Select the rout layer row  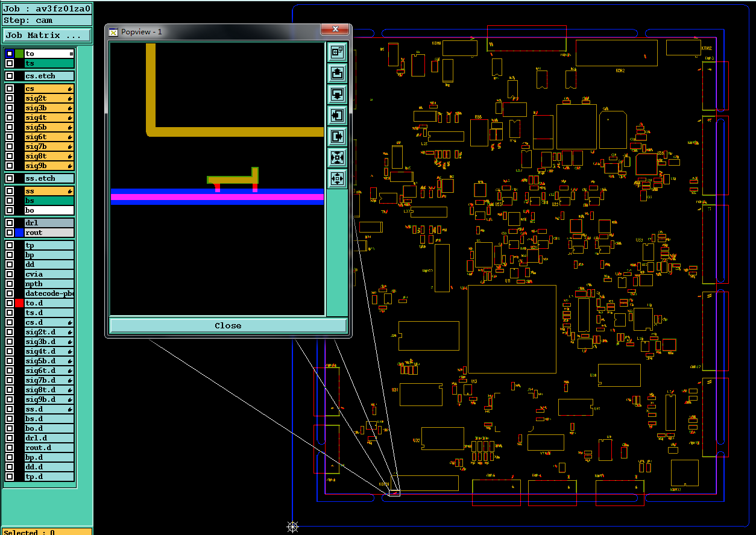49,233
